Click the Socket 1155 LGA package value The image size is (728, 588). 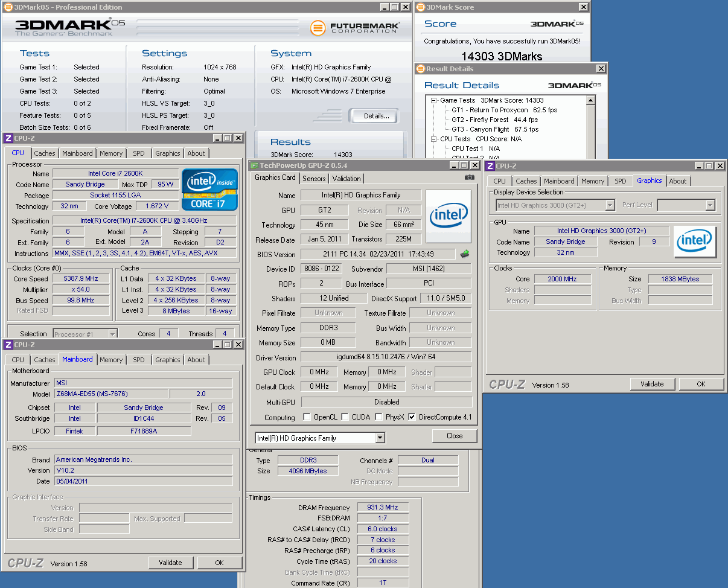(x=116, y=195)
